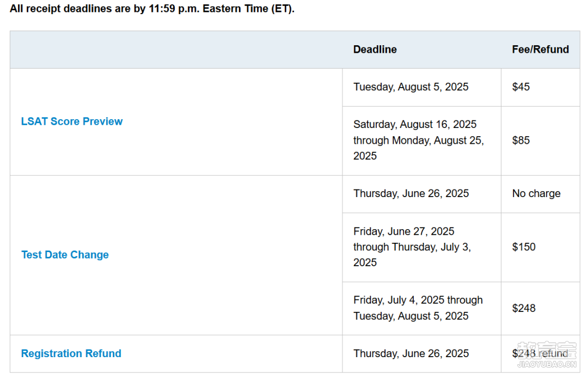Click the Deadline column header

click(375, 50)
